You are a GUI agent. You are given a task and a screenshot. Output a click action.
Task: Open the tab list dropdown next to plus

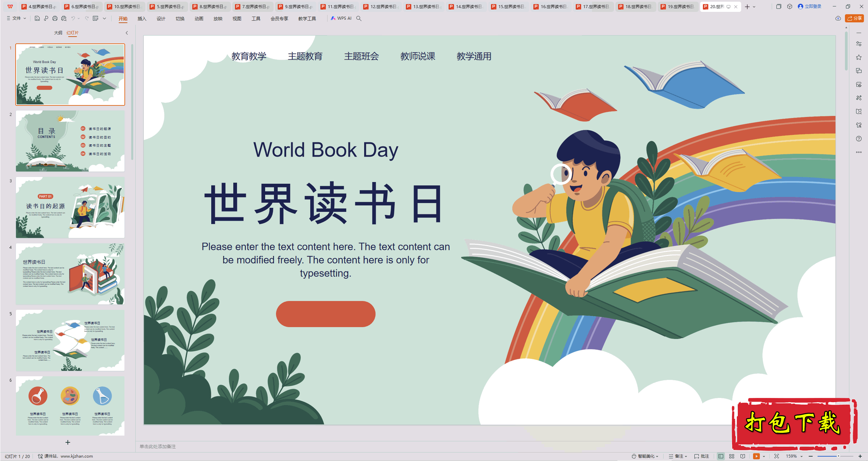coord(754,6)
